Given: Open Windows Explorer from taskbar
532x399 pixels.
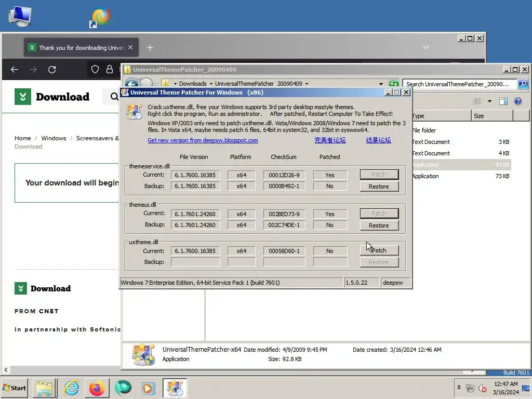Looking at the screenshot, I should coord(45,388).
